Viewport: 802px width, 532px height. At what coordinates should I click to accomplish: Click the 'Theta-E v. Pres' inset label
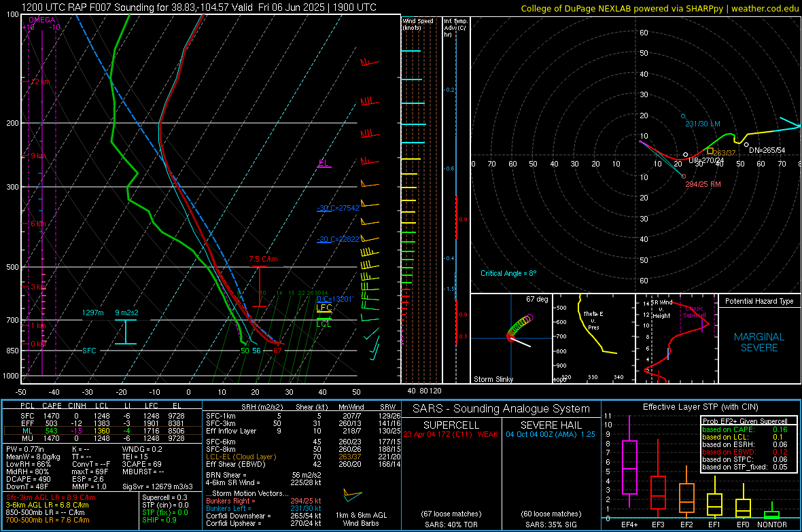pos(593,320)
